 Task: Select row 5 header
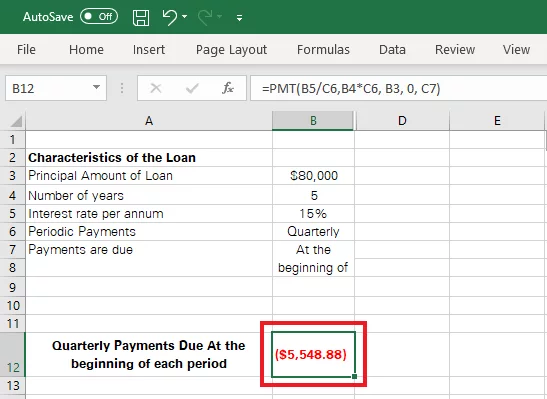[x=13, y=213]
